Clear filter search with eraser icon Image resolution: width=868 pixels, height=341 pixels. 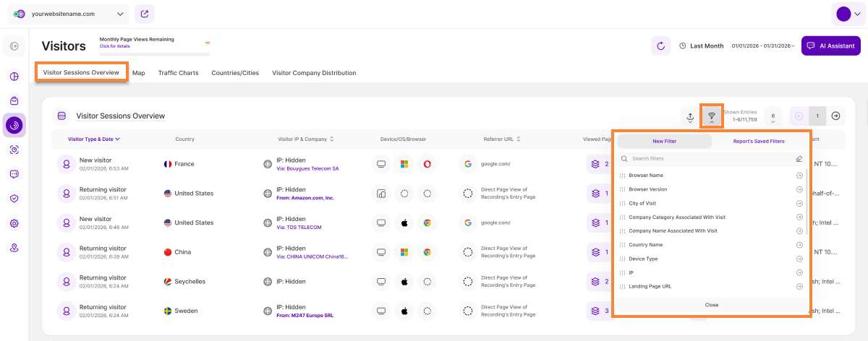point(799,158)
